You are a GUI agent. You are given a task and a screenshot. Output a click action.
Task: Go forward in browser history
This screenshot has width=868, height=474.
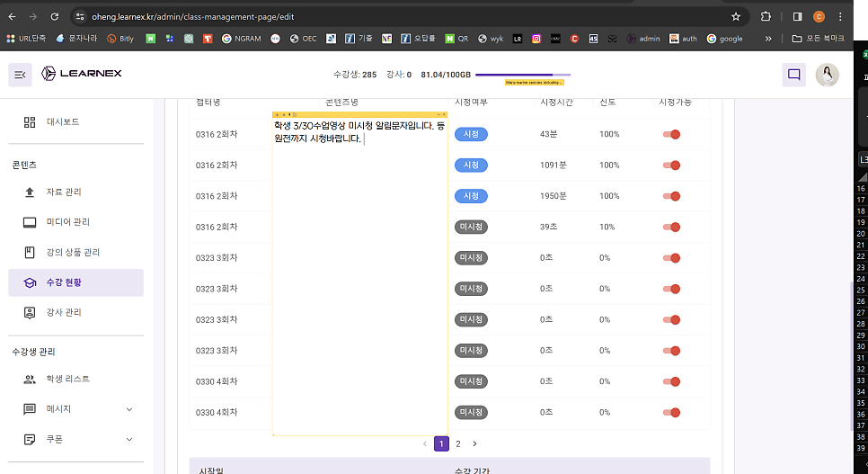coord(33,16)
